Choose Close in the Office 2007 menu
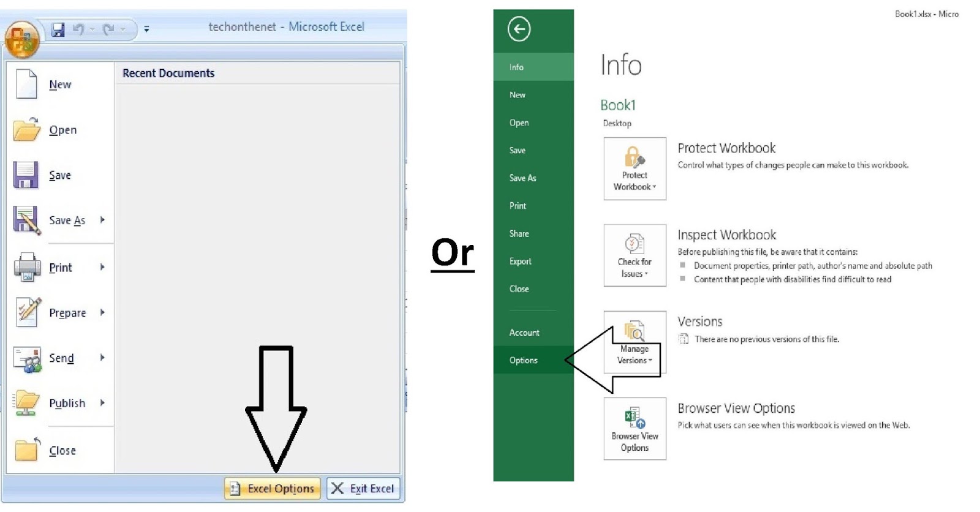Image resolution: width=980 pixels, height=512 pixels. [x=60, y=450]
